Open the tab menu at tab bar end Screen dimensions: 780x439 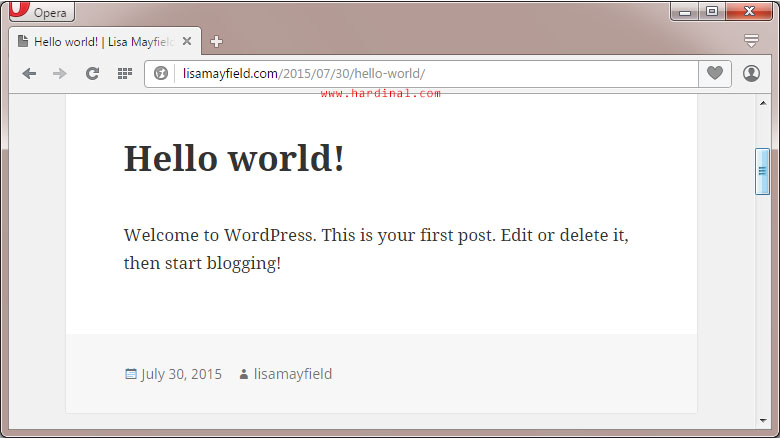[751, 40]
